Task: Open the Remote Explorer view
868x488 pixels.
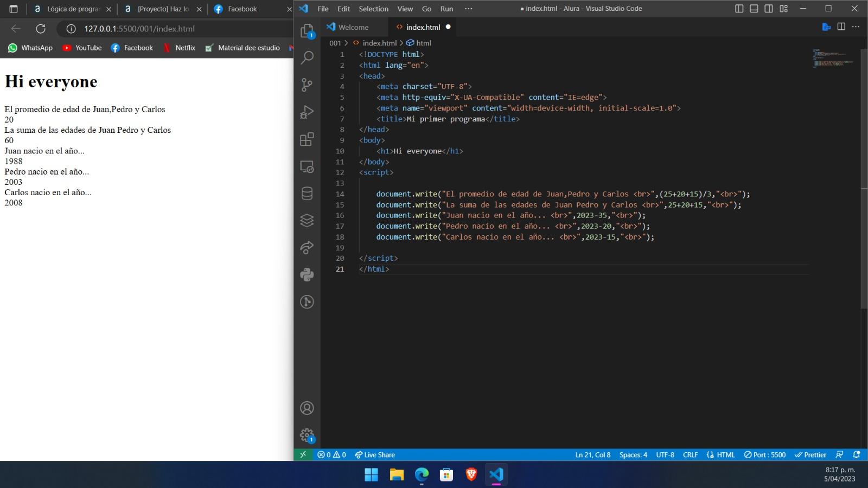Action: coord(307,166)
